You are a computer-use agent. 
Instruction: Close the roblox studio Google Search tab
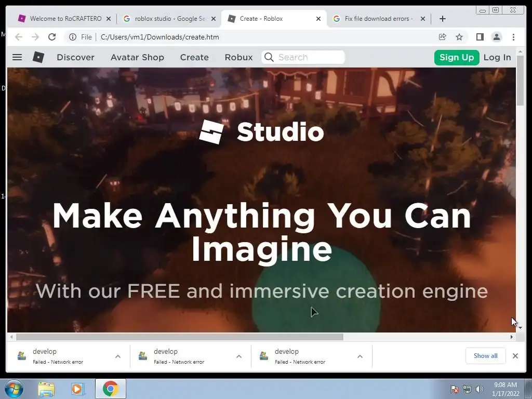(214, 19)
